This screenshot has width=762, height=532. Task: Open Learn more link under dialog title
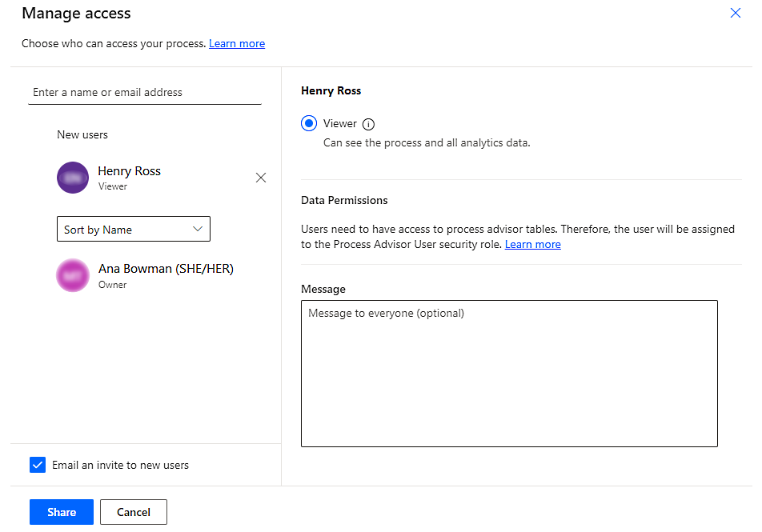click(x=237, y=43)
